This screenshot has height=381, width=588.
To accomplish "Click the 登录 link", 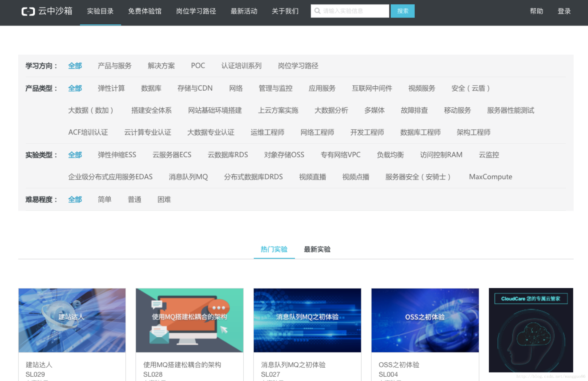I will coord(564,11).
